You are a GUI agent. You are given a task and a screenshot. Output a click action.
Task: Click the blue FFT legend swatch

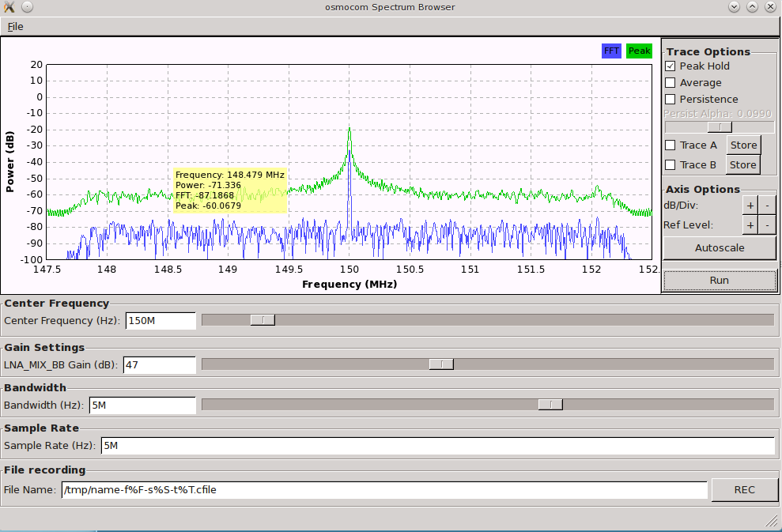611,51
